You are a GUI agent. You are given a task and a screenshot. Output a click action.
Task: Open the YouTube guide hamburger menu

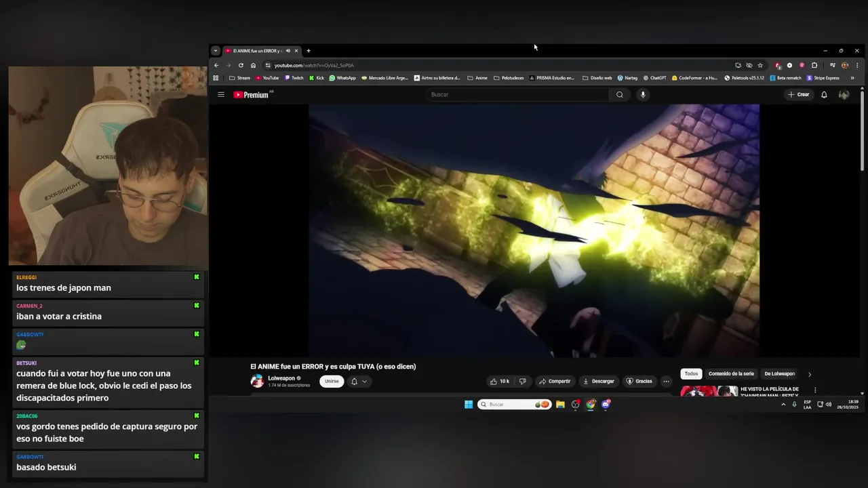click(x=221, y=95)
